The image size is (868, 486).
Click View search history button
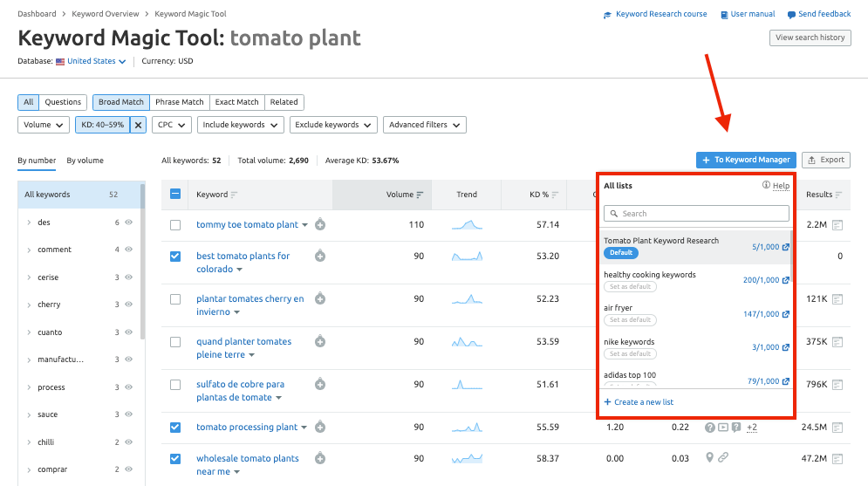pos(810,38)
